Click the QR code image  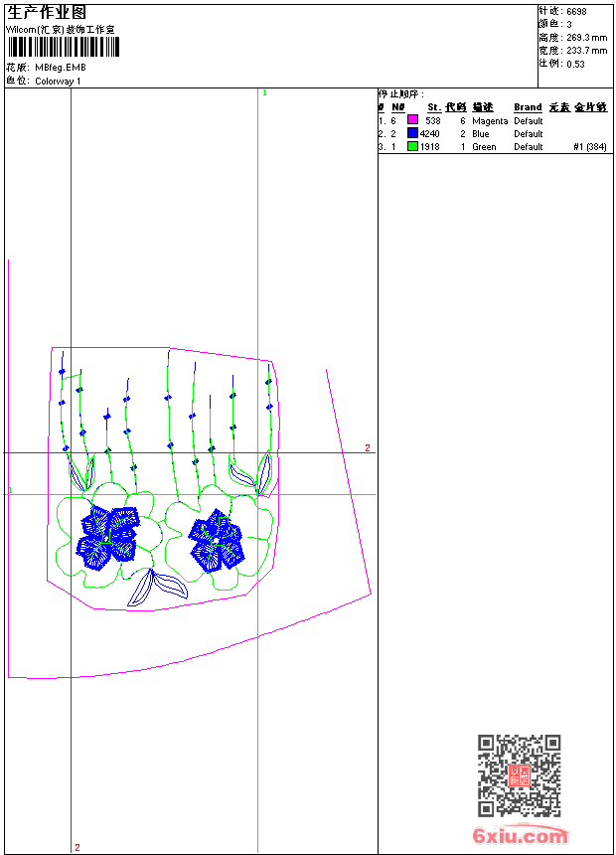point(520,775)
